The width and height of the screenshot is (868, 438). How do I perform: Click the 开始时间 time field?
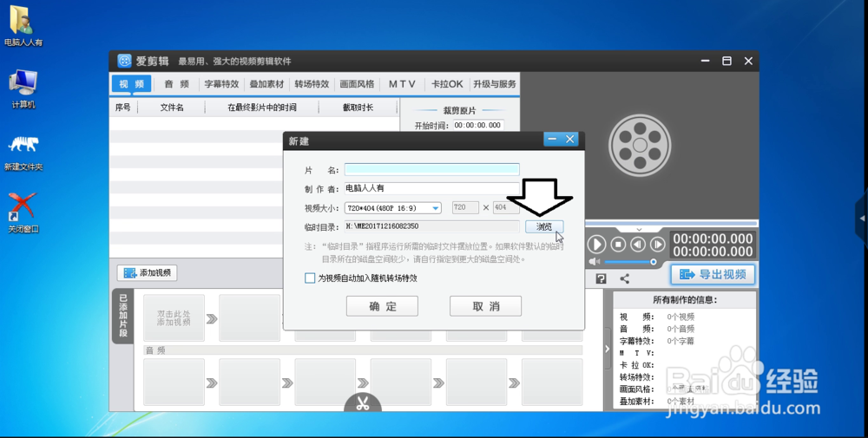coord(478,125)
